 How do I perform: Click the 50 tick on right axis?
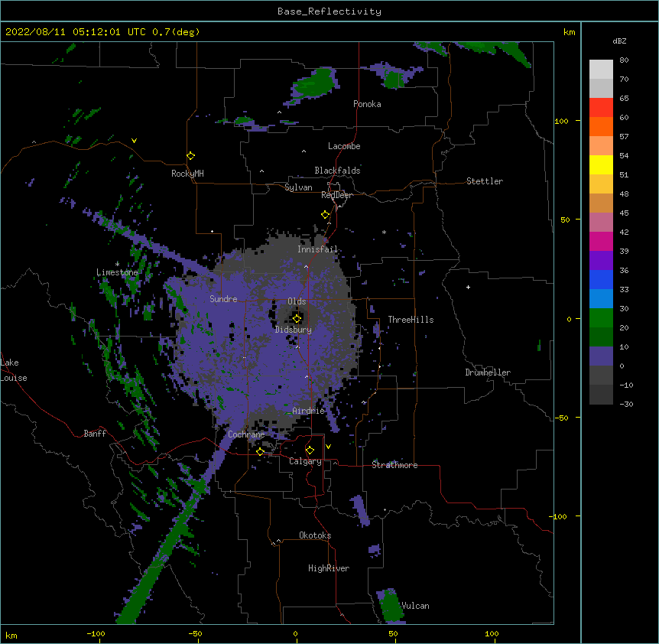point(565,220)
